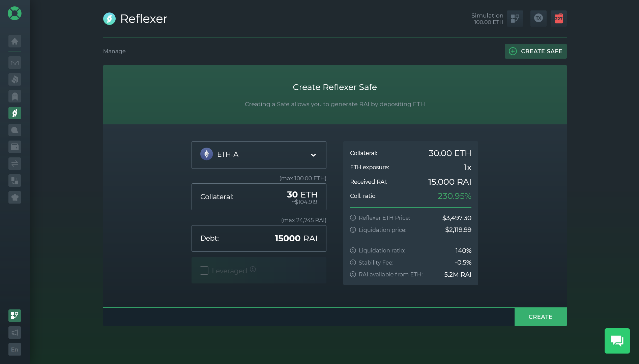Select the Reflexer sidebar icon
The width and height of the screenshot is (639, 364).
(15, 113)
